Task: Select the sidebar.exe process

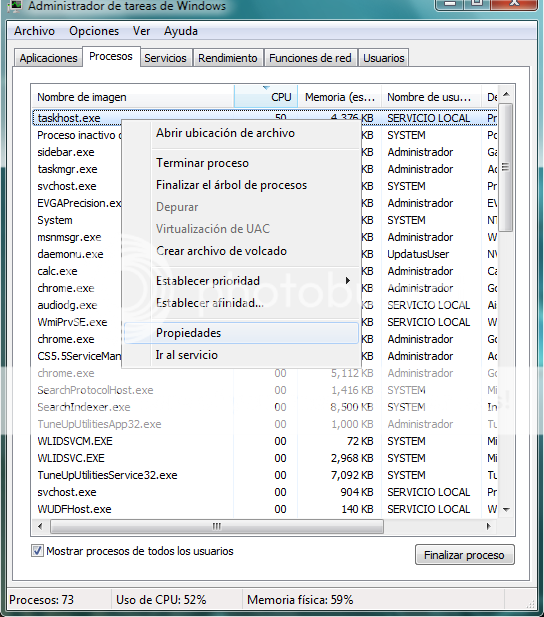Action: pyautogui.click(x=66, y=152)
